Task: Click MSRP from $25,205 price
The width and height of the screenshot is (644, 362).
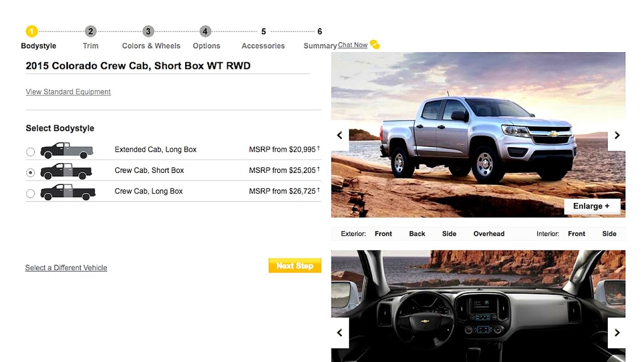Action: [284, 170]
